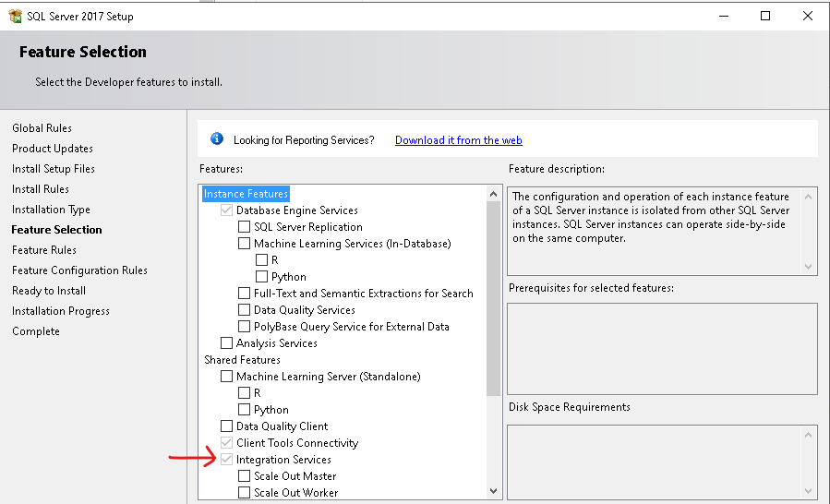Image resolution: width=830 pixels, height=504 pixels.
Task: Select the Instance Features tree node
Action: (x=246, y=194)
